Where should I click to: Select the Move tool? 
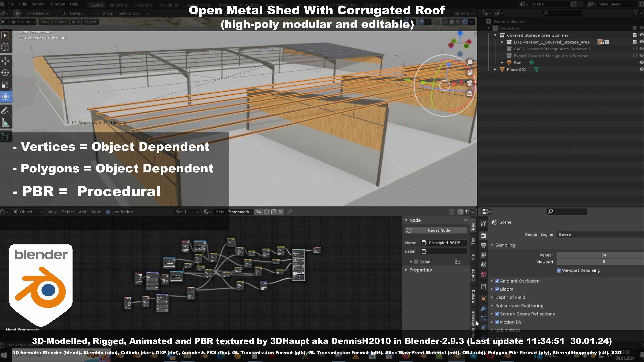click(x=6, y=61)
